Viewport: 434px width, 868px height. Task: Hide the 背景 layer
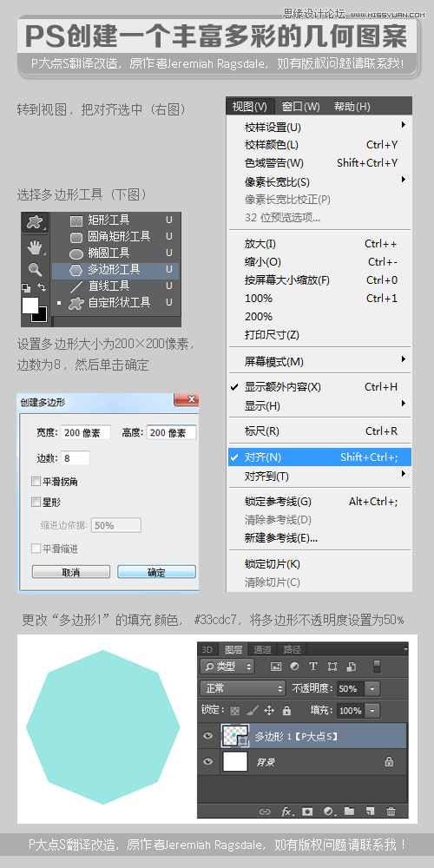(208, 762)
